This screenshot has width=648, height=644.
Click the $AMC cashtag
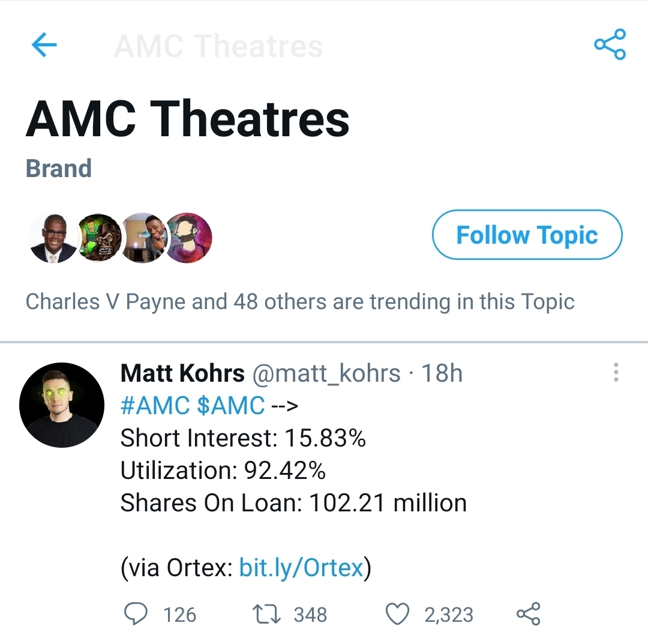click(x=230, y=406)
